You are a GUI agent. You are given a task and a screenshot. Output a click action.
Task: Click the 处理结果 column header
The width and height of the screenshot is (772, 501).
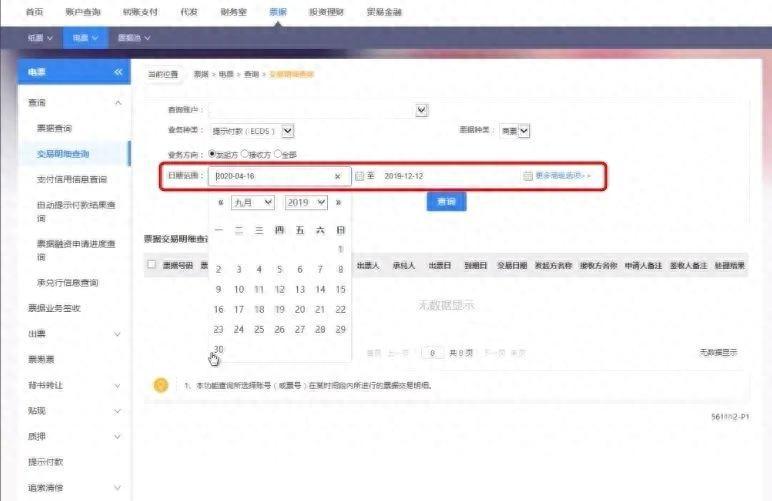point(730,266)
